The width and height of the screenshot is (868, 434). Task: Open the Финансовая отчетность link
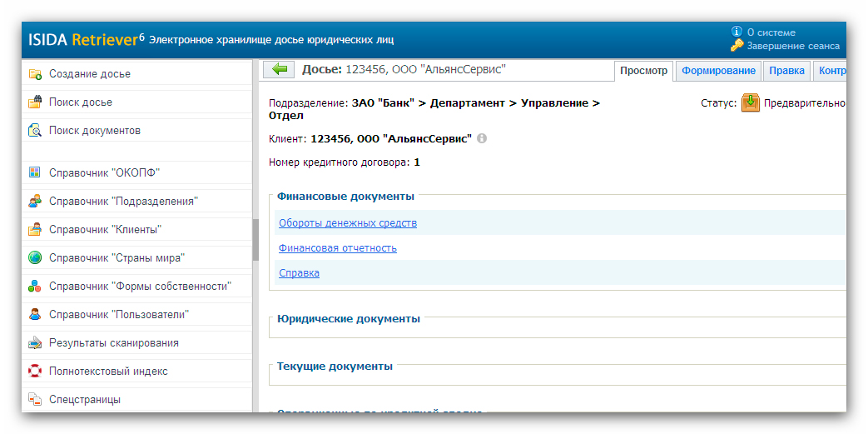click(338, 247)
